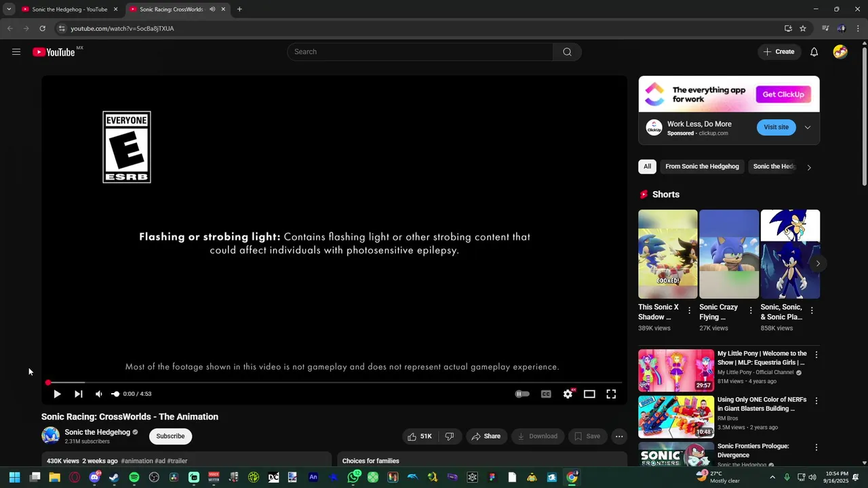This screenshot has width=868, height=488.
Task: Click the Create button
Action: point(778,52)
